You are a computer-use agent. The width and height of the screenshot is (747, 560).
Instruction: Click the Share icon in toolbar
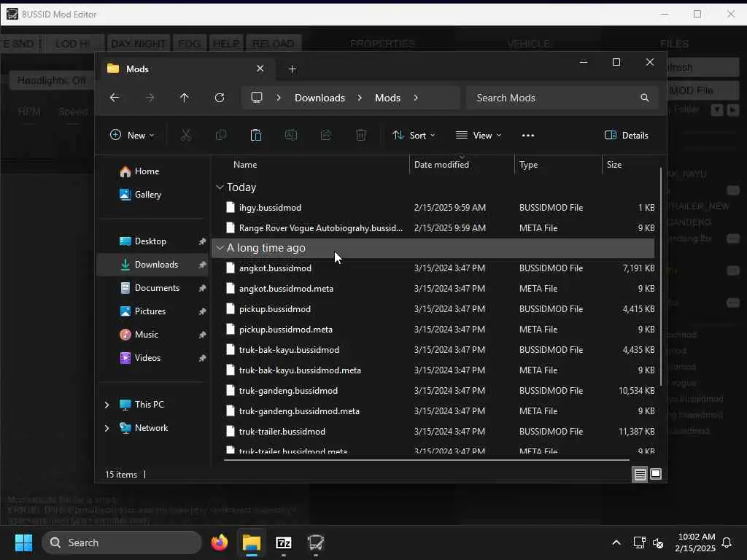point(326,135)
